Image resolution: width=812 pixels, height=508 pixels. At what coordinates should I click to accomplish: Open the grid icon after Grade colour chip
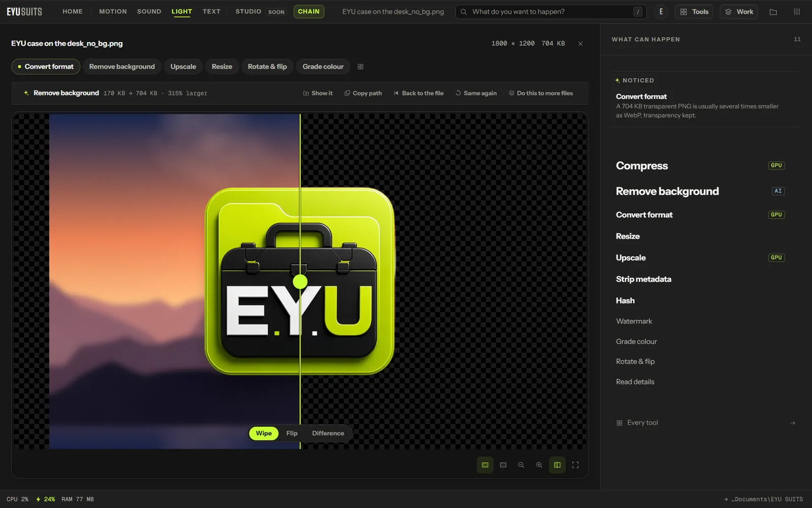[x=360, y=67]
